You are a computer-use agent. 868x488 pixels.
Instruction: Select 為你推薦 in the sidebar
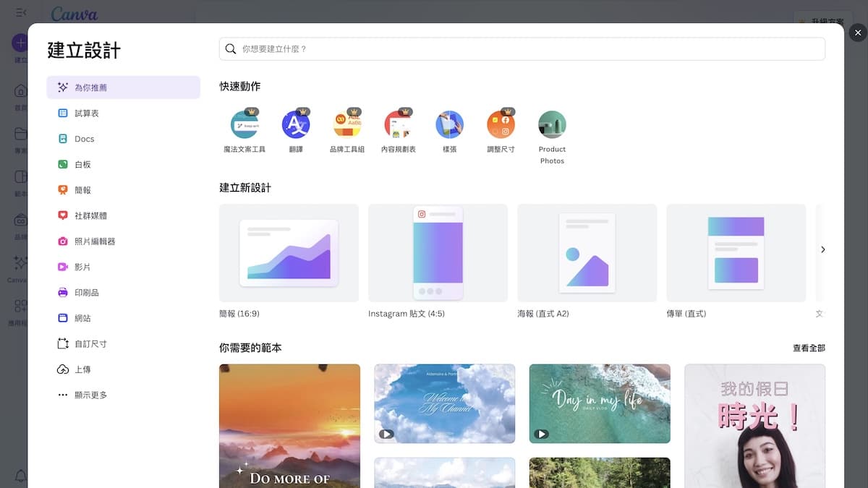[x=124, y=87]
